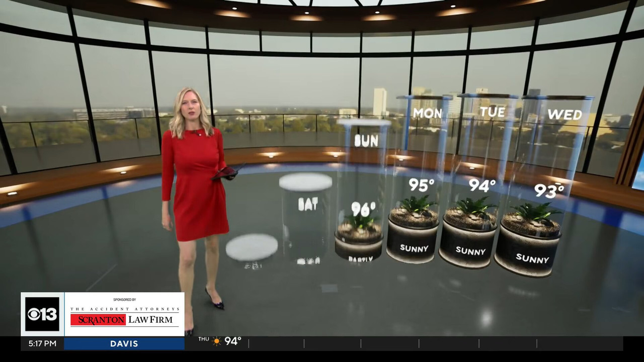Select the THU day label in ticker

click(204, 339)
